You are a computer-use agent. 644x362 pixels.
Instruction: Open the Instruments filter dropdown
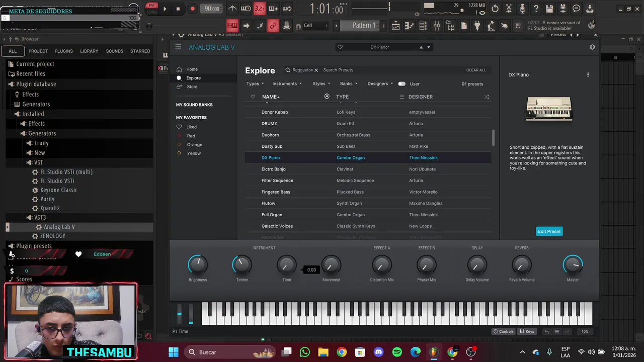tap(287, 84)
